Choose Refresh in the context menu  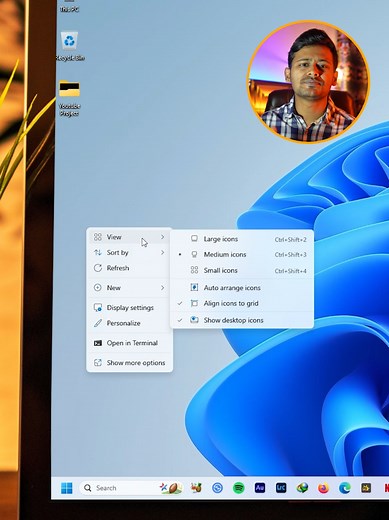[130, 268]
